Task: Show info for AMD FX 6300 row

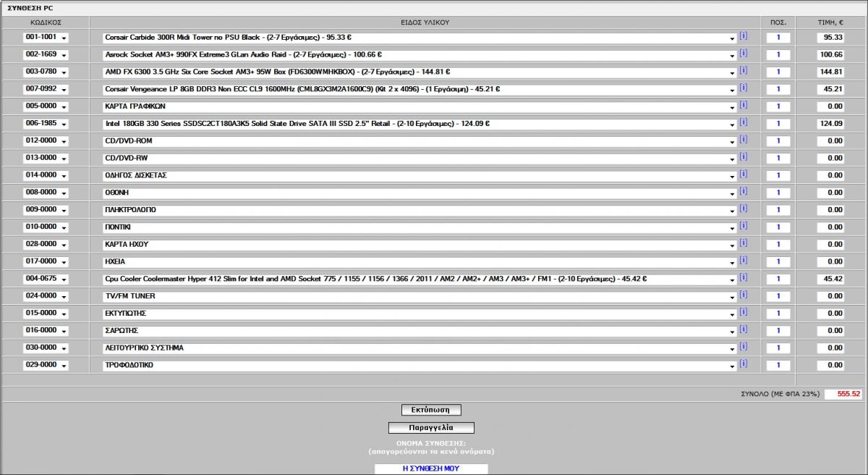Action: coord(743,70)
